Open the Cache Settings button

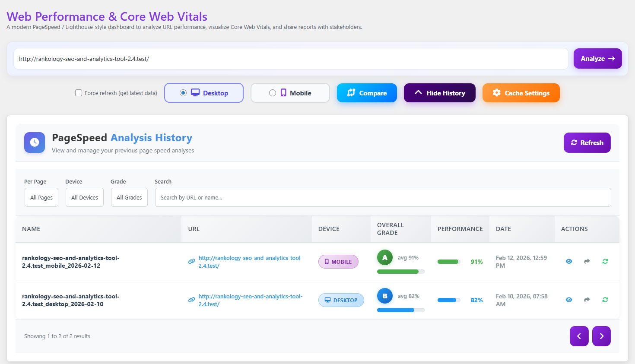click(x=521, y=93)
